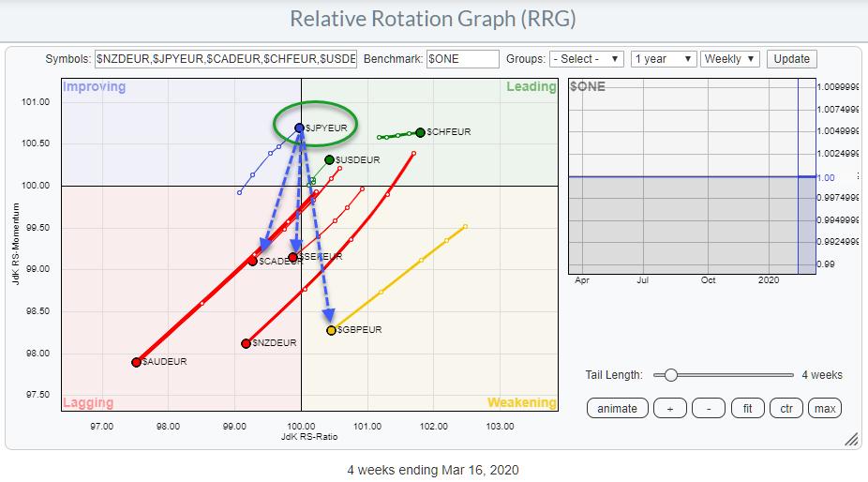The width and height of the screenshot is (868, 482).
Task: Click the Update button
Action: coord(790,59)
